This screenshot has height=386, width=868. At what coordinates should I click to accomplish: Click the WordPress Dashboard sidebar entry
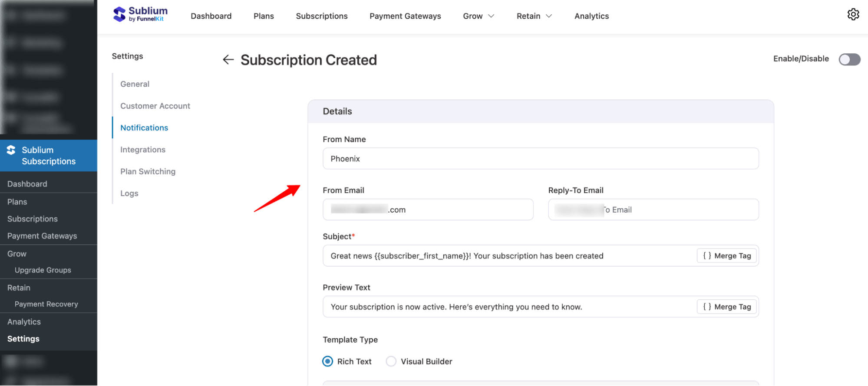[x=27, y=183]
